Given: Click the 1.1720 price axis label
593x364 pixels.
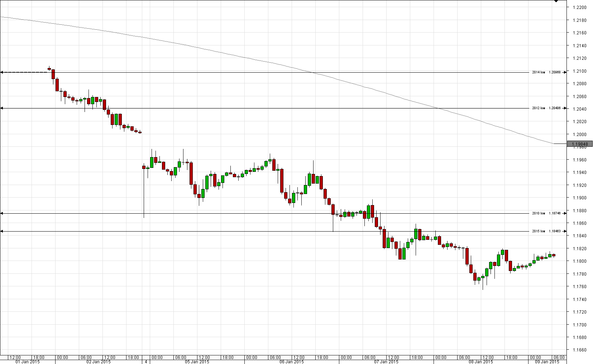Looking at the screenshot, I should 580,312.
